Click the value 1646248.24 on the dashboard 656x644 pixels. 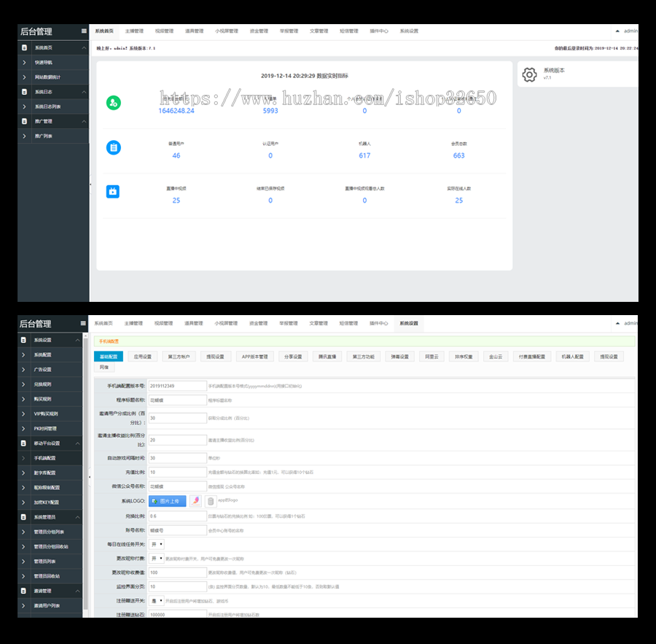(x=176, y=111)
